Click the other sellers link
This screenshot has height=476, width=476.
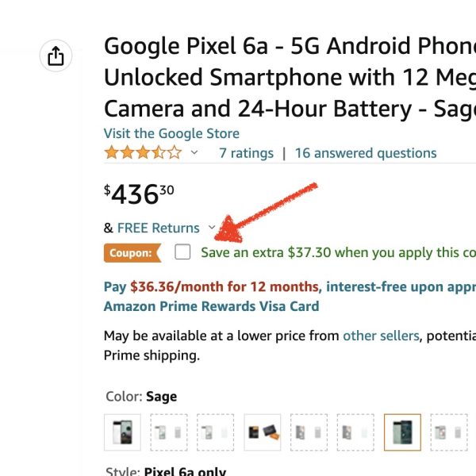[x=380, y=336]
